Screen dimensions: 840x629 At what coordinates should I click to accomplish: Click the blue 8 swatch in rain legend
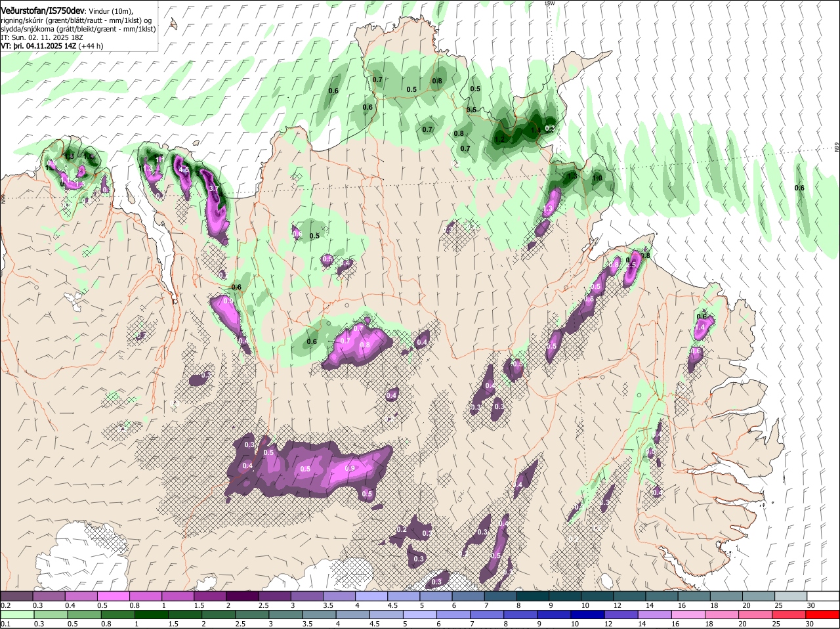(520, 615)
